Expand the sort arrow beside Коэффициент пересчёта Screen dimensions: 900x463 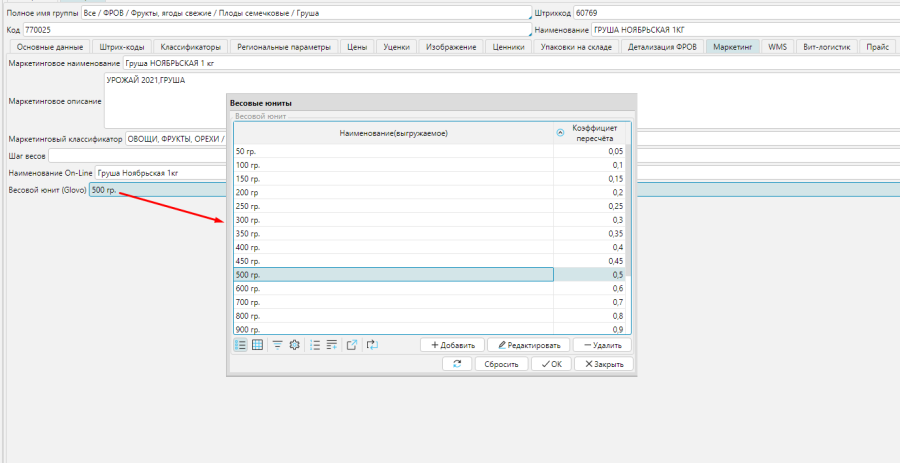(x=559, y=133)
